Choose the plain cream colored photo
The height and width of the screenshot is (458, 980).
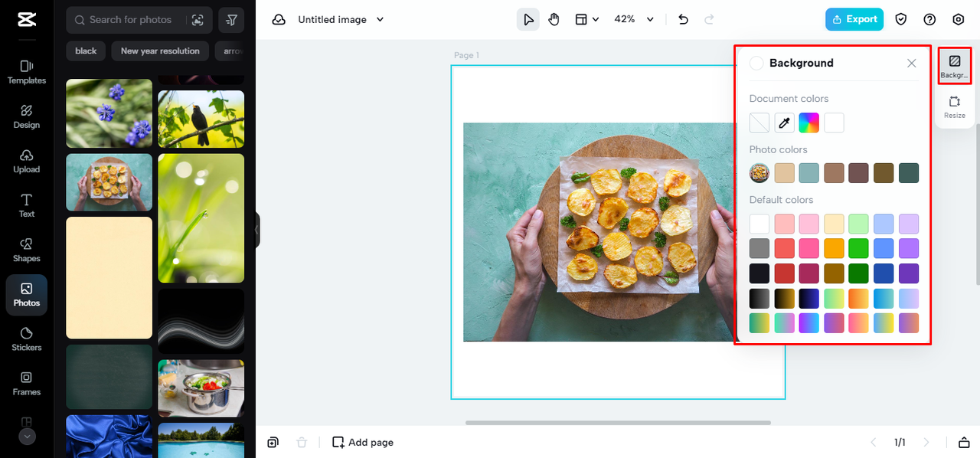109,277
